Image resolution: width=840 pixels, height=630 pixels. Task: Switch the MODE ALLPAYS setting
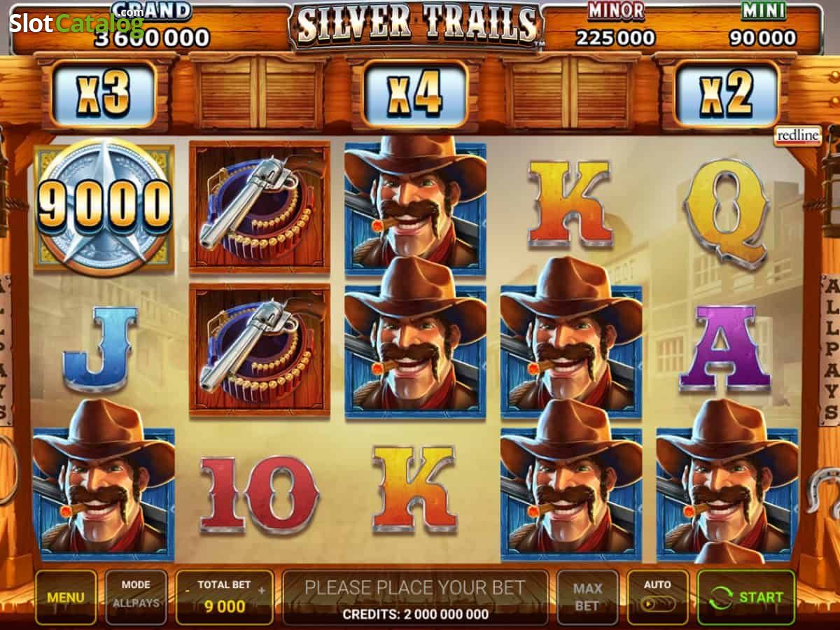136,596
